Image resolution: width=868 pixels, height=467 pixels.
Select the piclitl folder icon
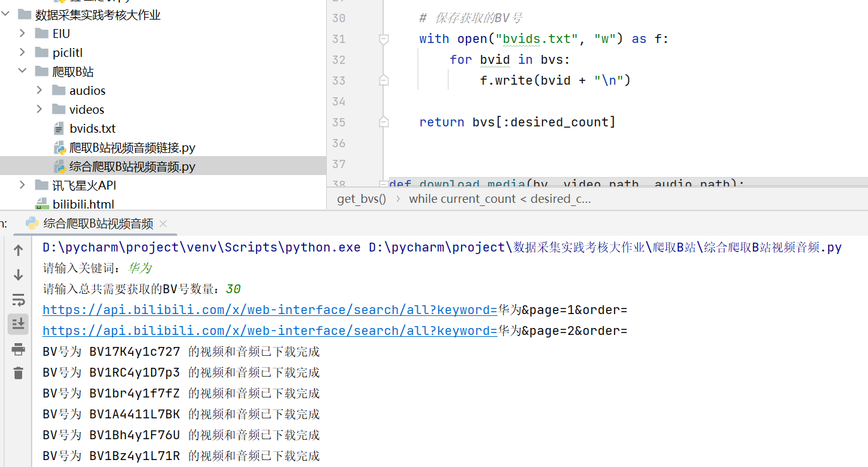(x=42, y=52)
